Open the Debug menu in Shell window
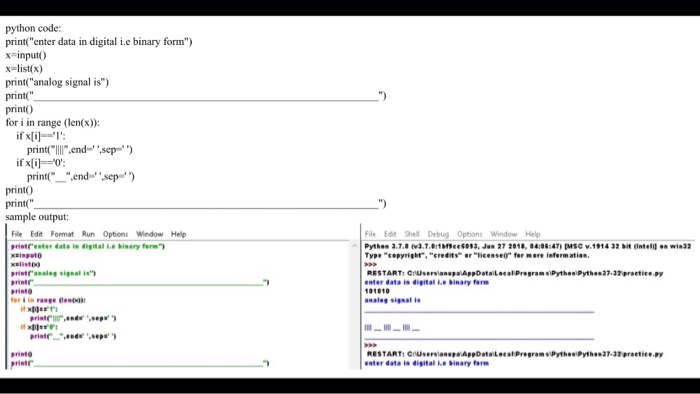This screenshot has height=394, width=700. click(x=438, y=234)
